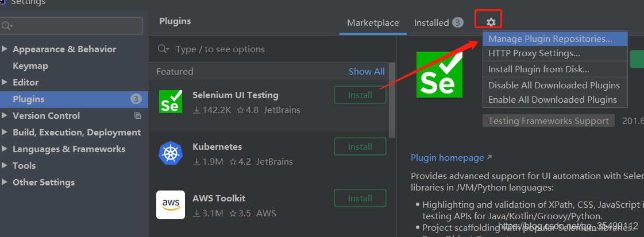Select Plugins in settings tree

coord(74,99)
